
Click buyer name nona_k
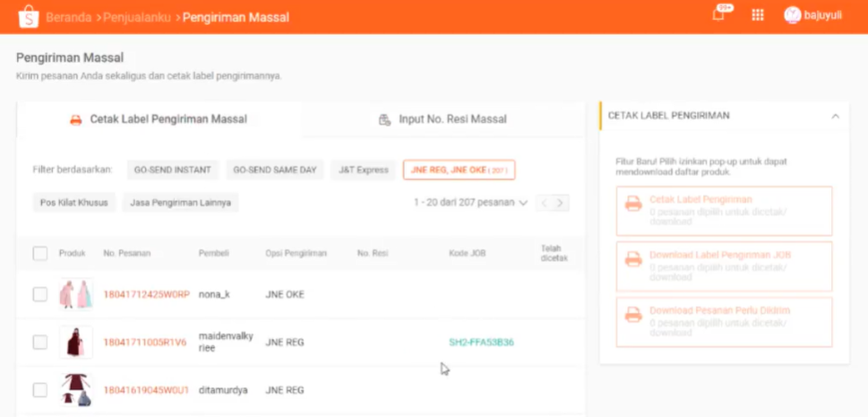tap(214, 294)
